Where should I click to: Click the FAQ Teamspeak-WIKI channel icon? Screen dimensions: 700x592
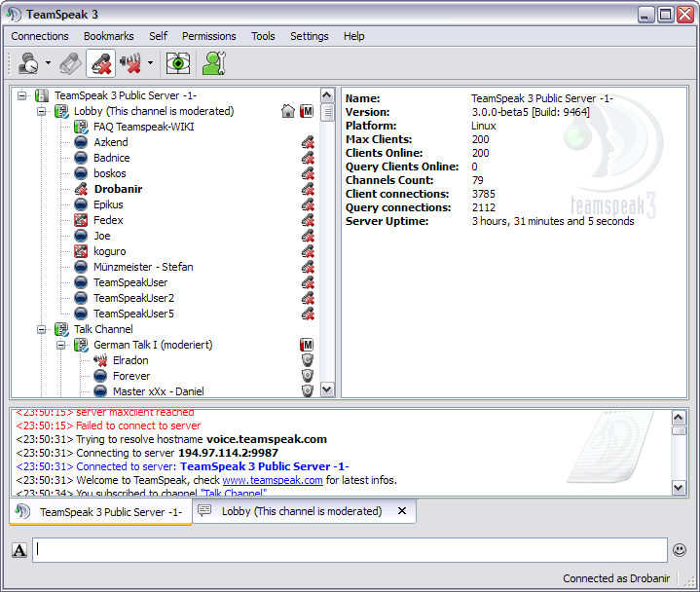click(x=81, y=127)
